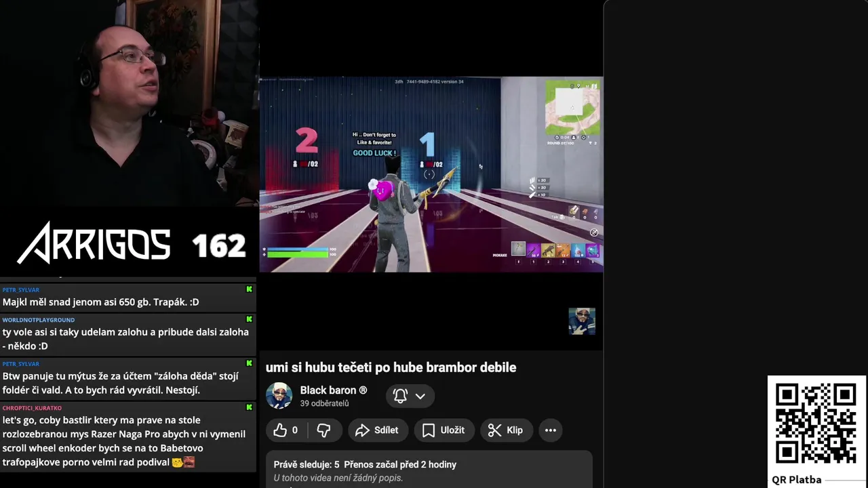The width and height of the screenshot is (868, 488).
Task: Click the Fortnite minimap in video
Action: click(x=573, y=108)
